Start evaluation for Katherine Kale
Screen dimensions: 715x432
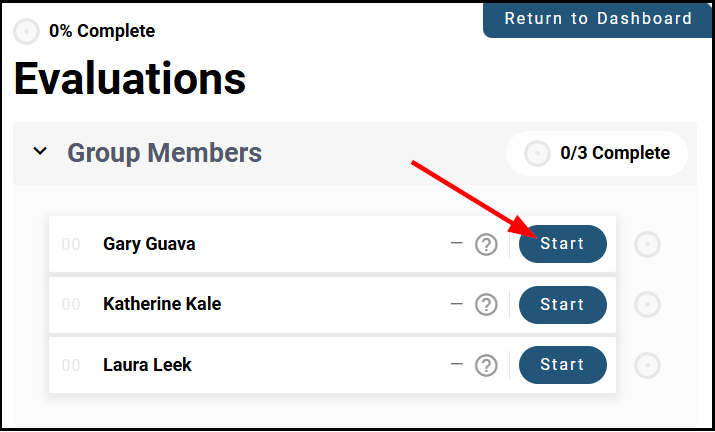click(x=562, y=305)
